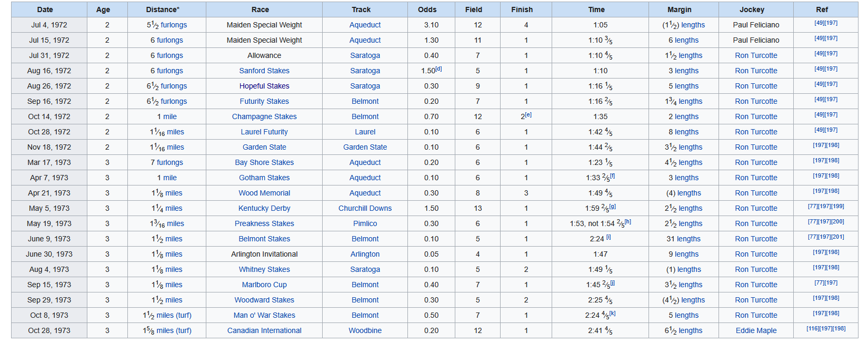868x342 pixels.
Task: Open the 5½ furlongs distance link
Action: point(174,25)
